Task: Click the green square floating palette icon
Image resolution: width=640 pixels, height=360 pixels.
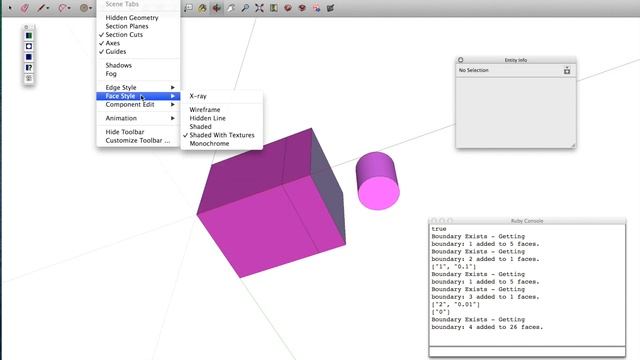Action: (x=29, y=36)
